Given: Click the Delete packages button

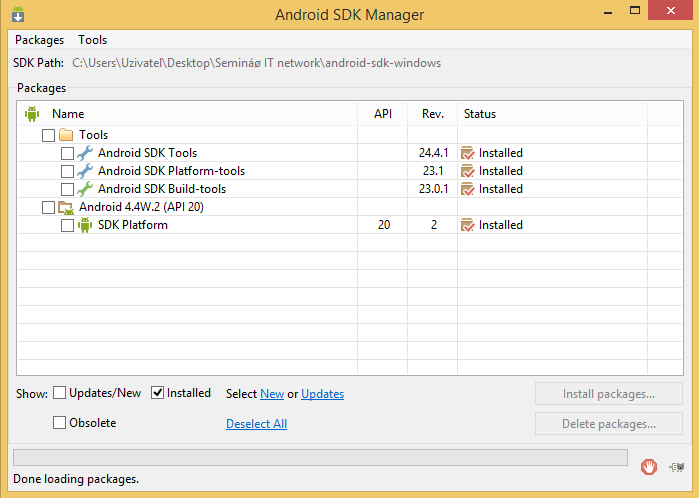Looking at the screenshot, I should [609, 424].
